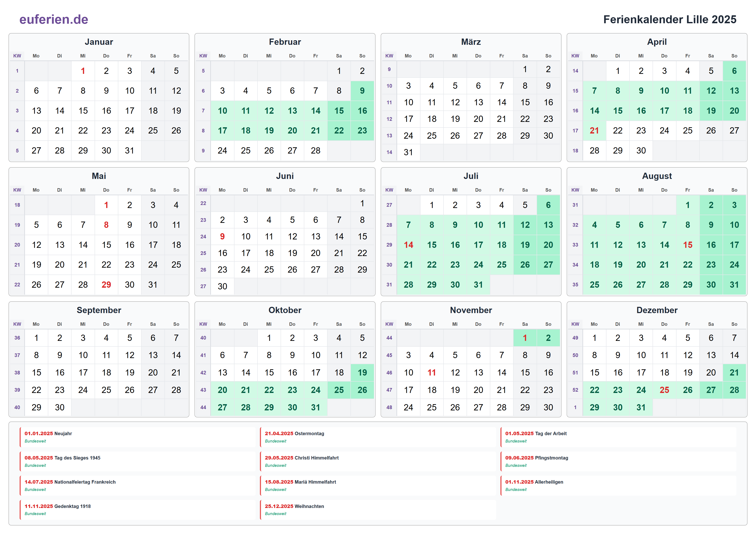756x534 pixels.
Task: Click week number 52 in Dezember
Action: tap(575, 390)
